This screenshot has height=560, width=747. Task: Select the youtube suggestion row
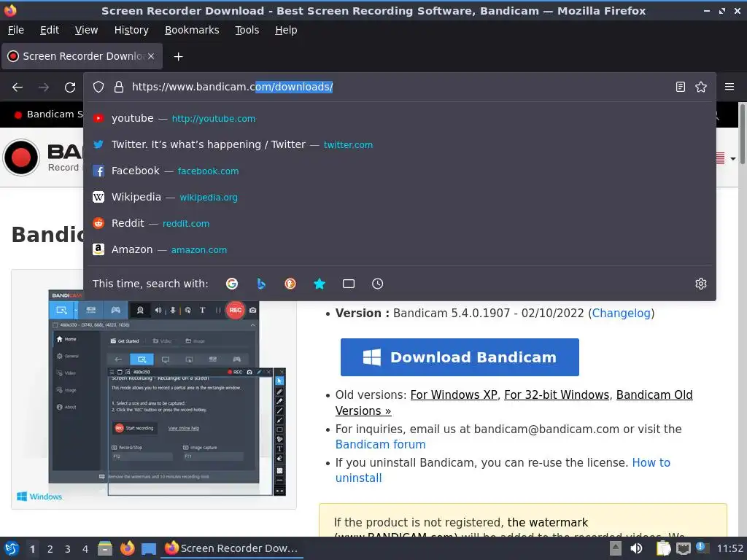(x=399, y=119)
